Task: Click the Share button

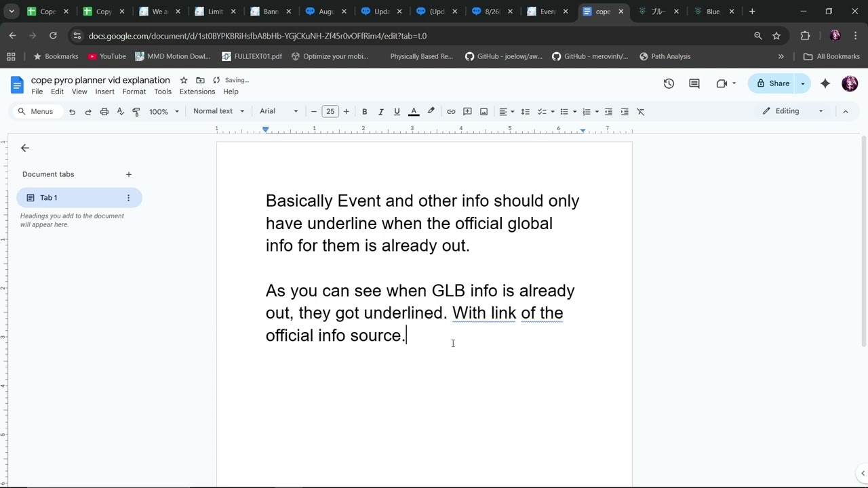Action: [772, 83]
